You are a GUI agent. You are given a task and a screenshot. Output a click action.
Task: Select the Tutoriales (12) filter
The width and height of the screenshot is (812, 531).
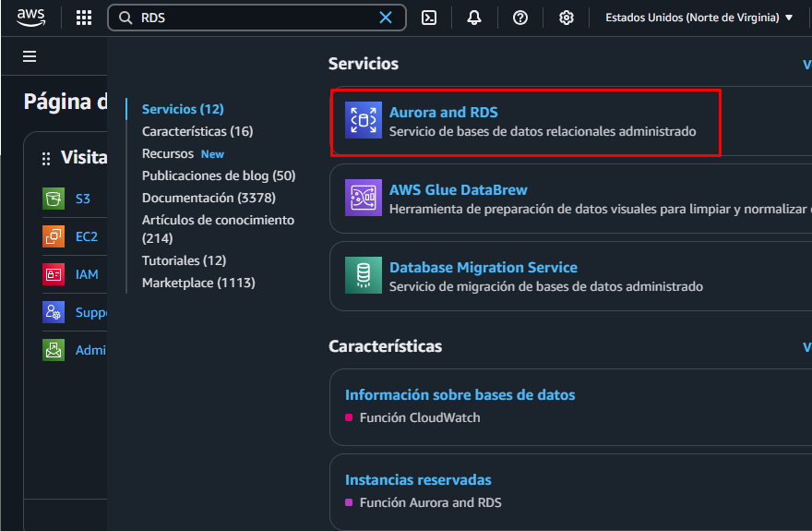184,260
